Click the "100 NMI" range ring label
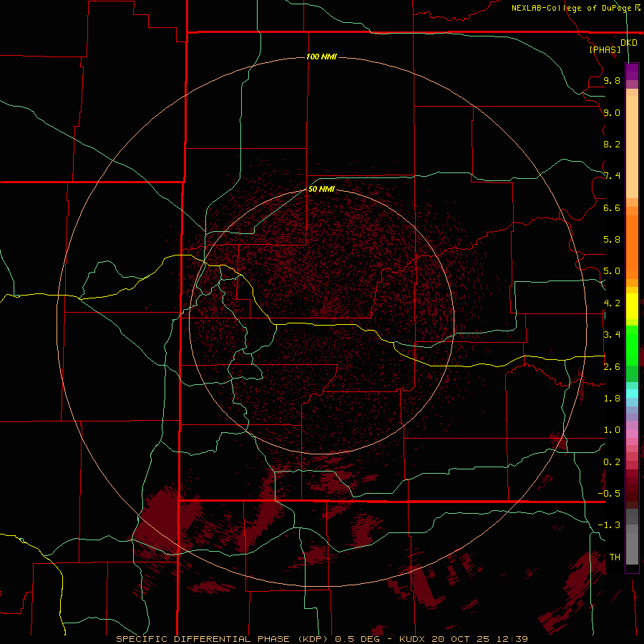The height and width of the screenshot is (644, 644). tap(321, 57)
